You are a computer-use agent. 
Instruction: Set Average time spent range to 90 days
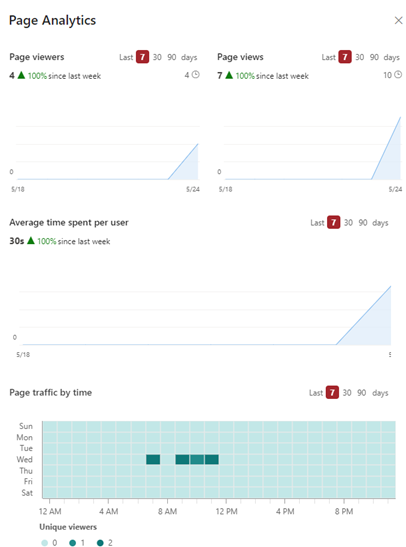click(363, 223)
